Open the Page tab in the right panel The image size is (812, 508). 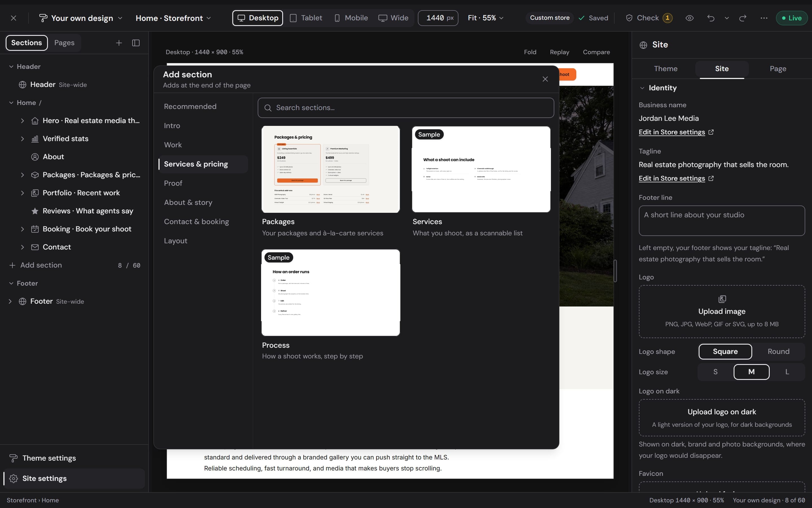pos(778,69)
